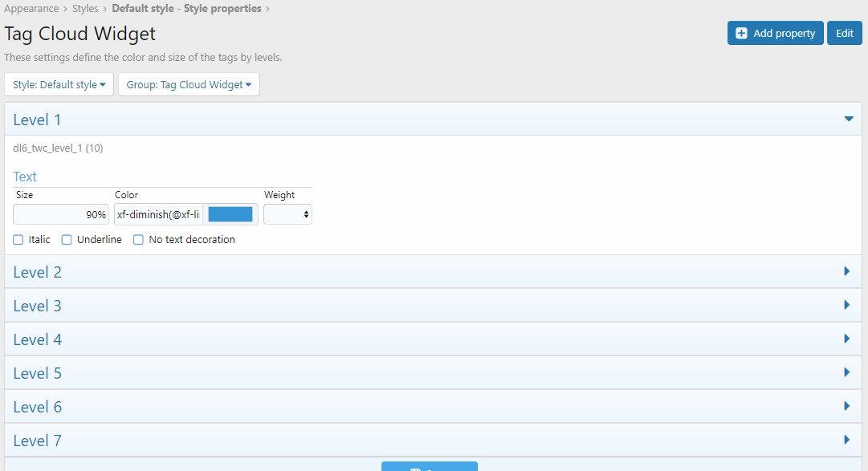Screen dimensions: 868x471
Task: Open the Style: Default style dropdown
Action: coord(59,85)
